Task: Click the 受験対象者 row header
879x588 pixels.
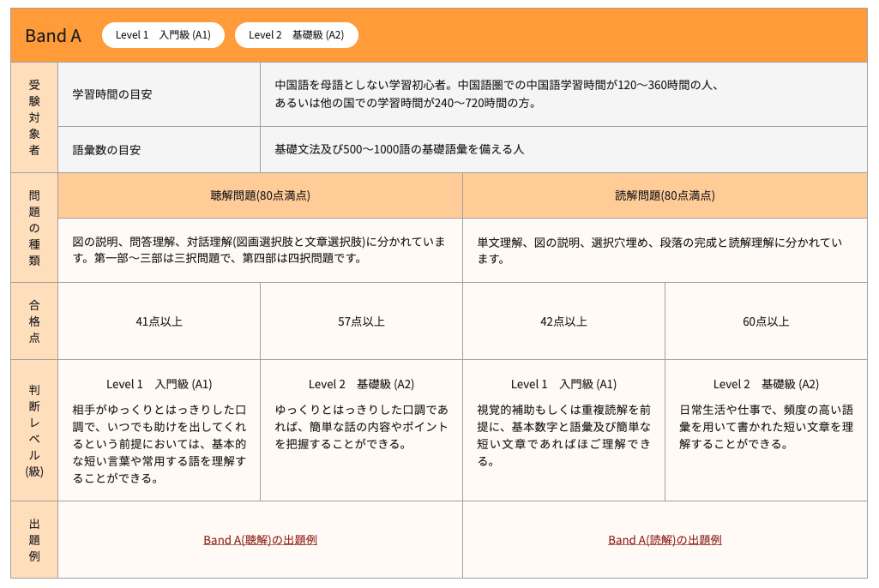Action: pyautogui.click(x=34, y=117)
